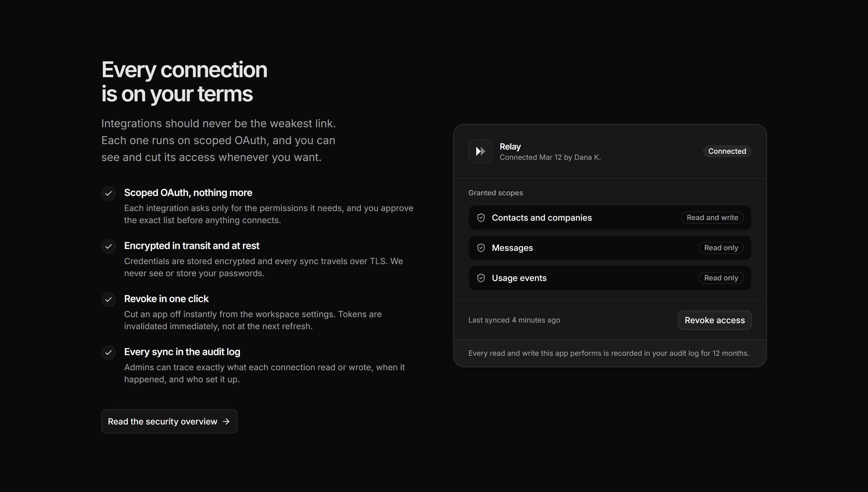The image size is (868, 492).
Task: Select the Usage events scope row
Action: point(610,278)
